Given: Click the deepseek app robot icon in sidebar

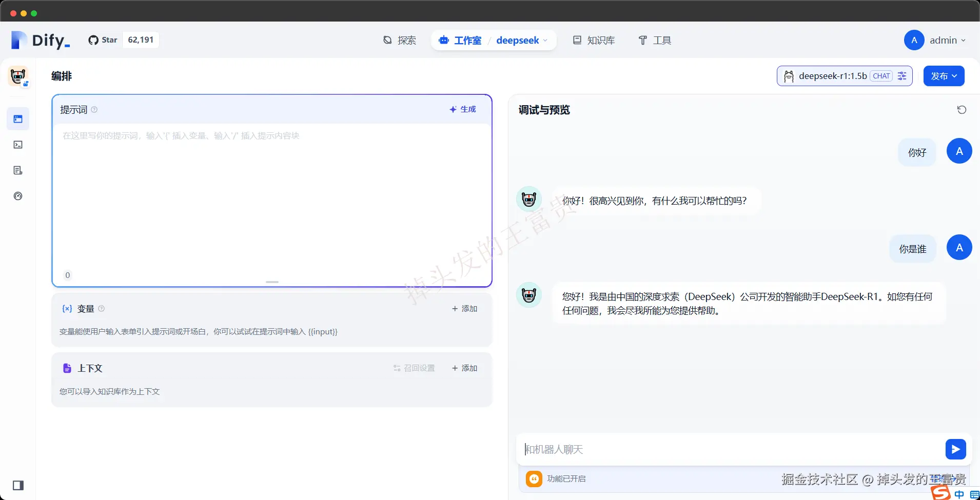Looking at the screenshot, I should pos(18,76).
